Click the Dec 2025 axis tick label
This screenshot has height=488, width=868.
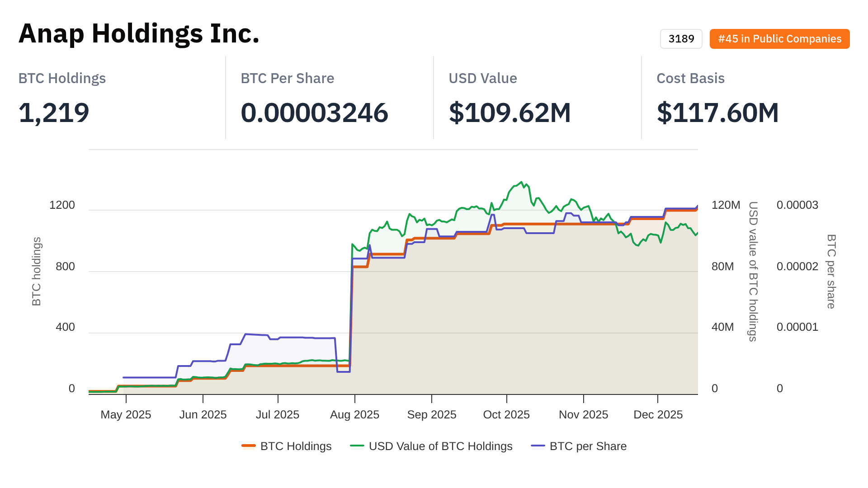click(x=658, y=414)
